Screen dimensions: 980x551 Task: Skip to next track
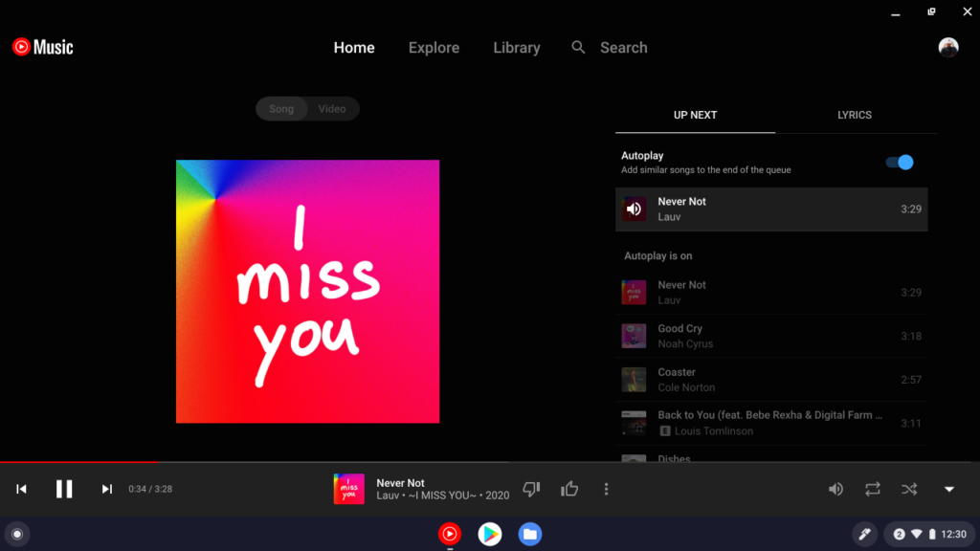pos(107,489)
